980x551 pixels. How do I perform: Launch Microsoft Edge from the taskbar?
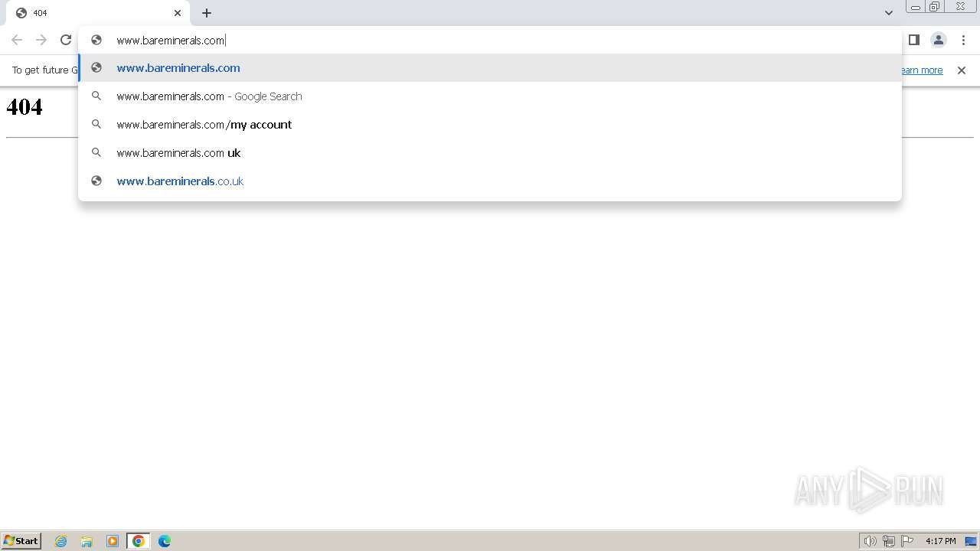[x=165, y=541]
